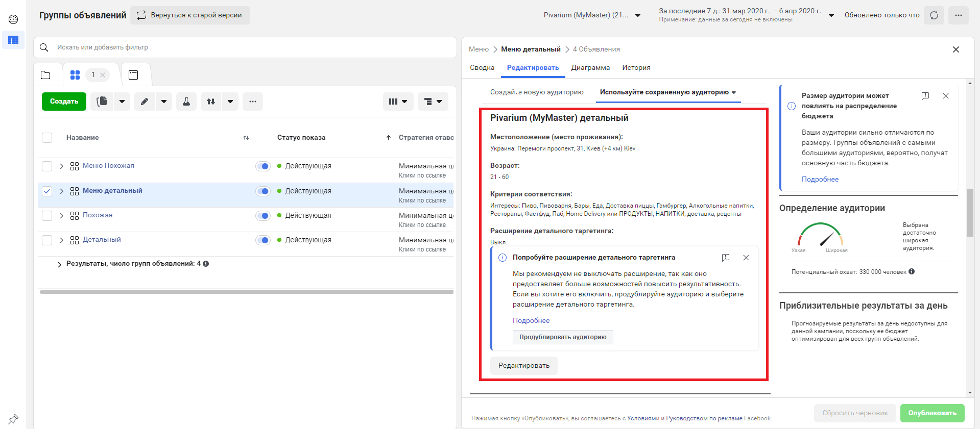The width and height of the screenshot is (980, 429).
Task: Toggle off the Меню Похожая ad set
Action: pos(263,166)
